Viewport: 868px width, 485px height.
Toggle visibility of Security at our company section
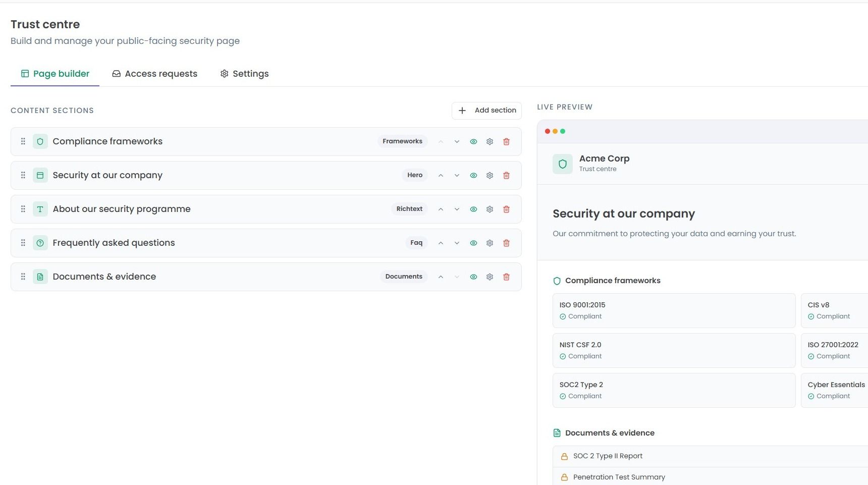click(x=473, y=176)
